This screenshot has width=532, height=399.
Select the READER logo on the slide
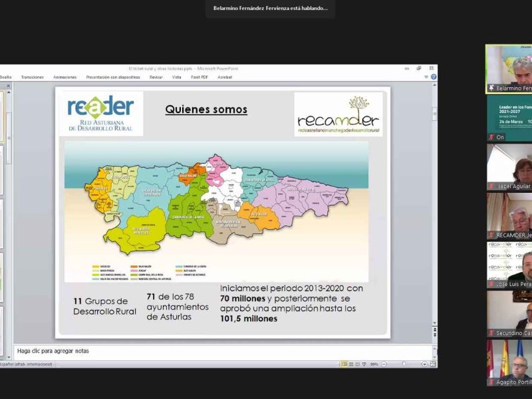(101, 114)
